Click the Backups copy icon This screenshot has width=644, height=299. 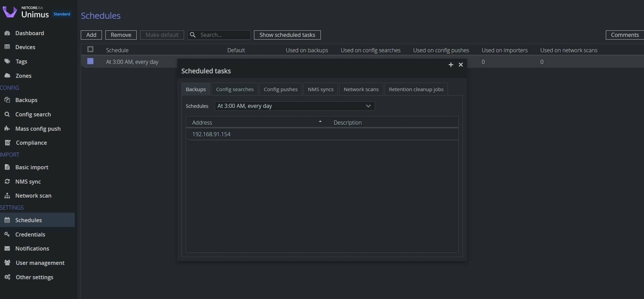[x=7, y=100]
